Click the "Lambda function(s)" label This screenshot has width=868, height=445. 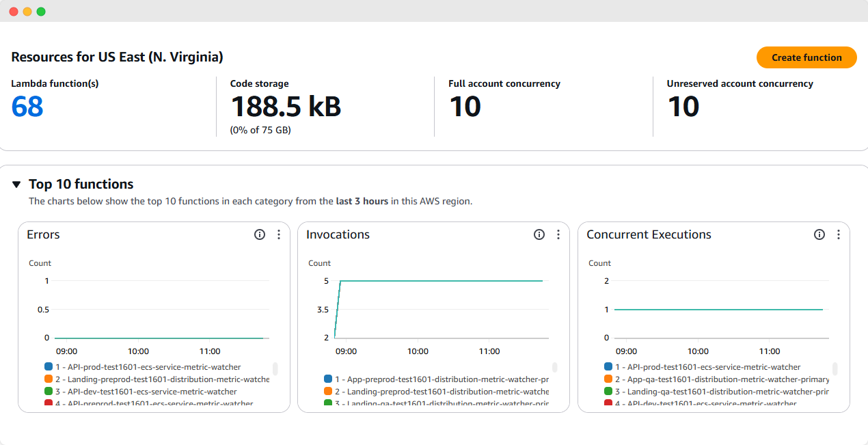point(55,83)
